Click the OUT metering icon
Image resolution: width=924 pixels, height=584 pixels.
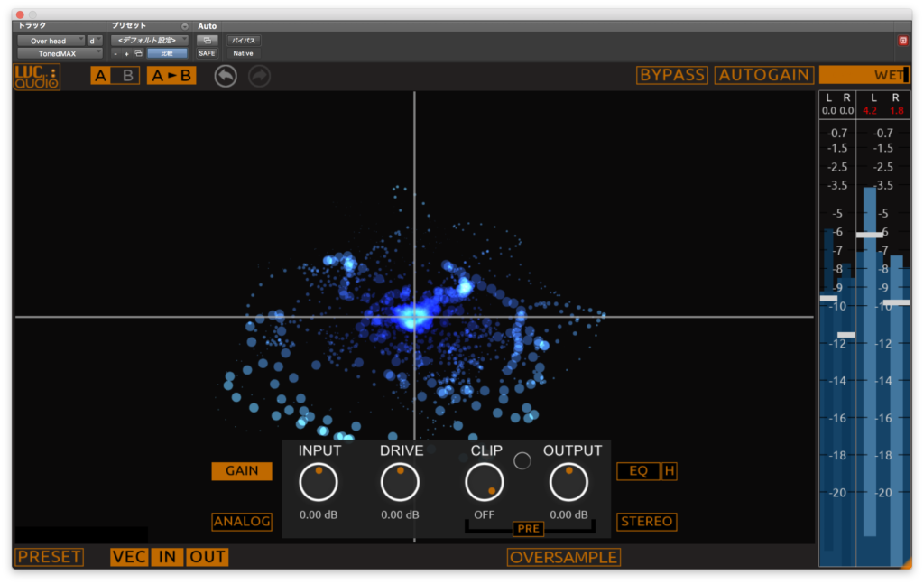pos(206,557)
